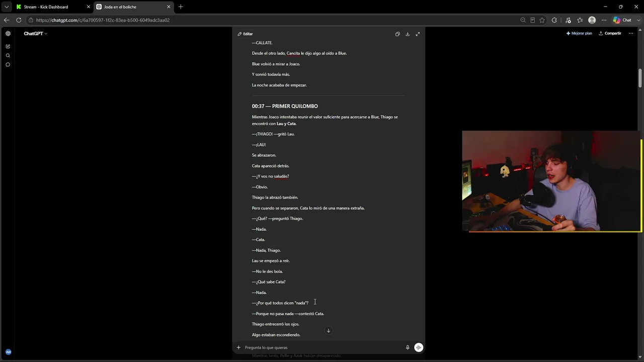The image size is (644, 362).
Task: Click the line '—¿Qué sabe Cata?'
Action: tap(269, 282)
